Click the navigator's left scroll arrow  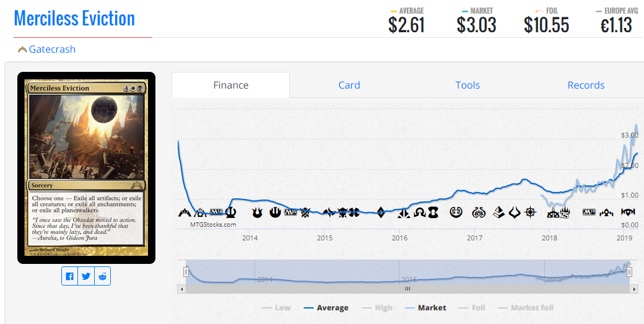pos(182,289)
